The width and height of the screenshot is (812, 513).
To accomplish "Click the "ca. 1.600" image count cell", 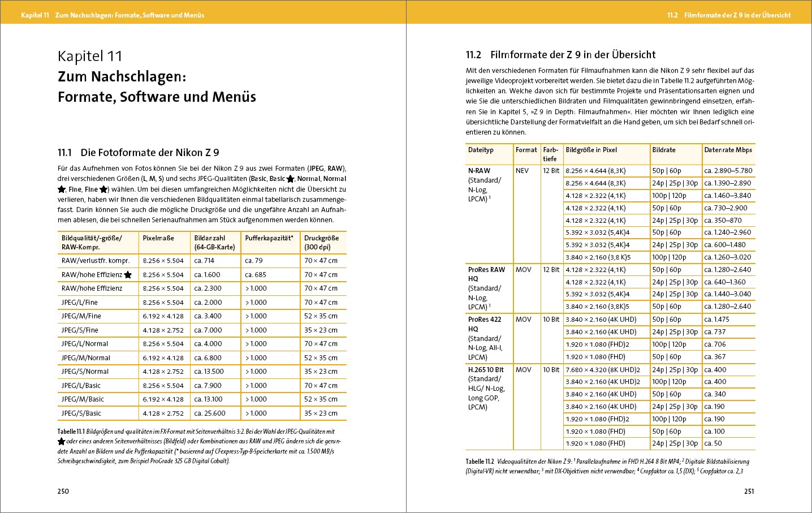I will [x=208, y=275].
